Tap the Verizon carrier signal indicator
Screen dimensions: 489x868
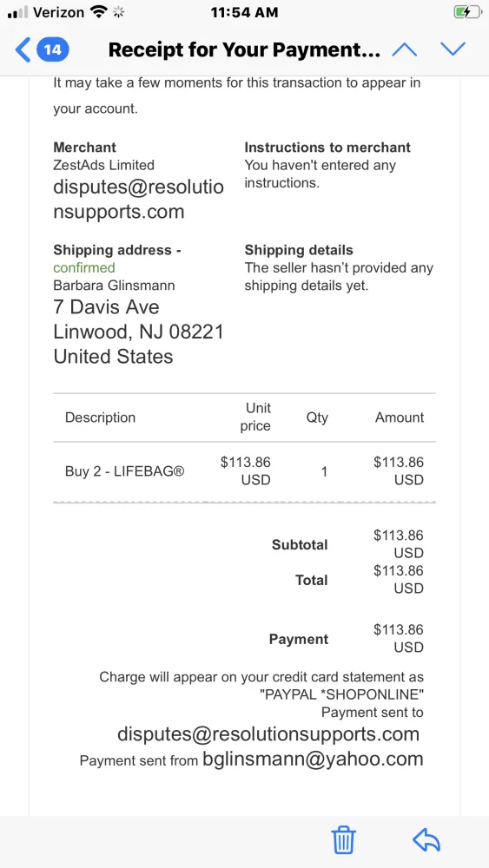point(47,12)
